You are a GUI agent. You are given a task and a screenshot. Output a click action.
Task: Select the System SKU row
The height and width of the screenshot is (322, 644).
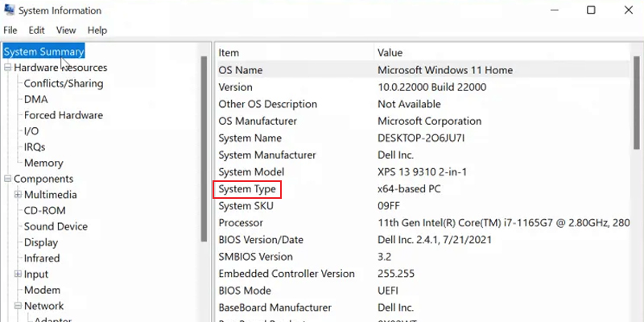423,206
